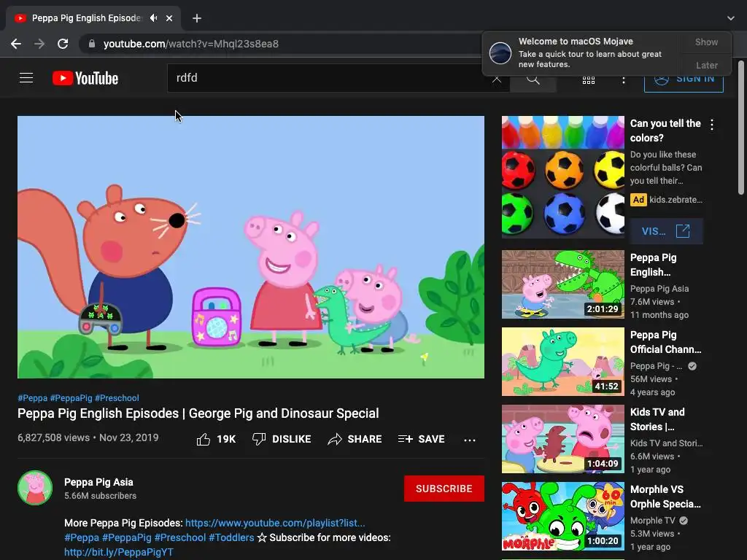Click the Morphle TV channel name

[653, 521]
